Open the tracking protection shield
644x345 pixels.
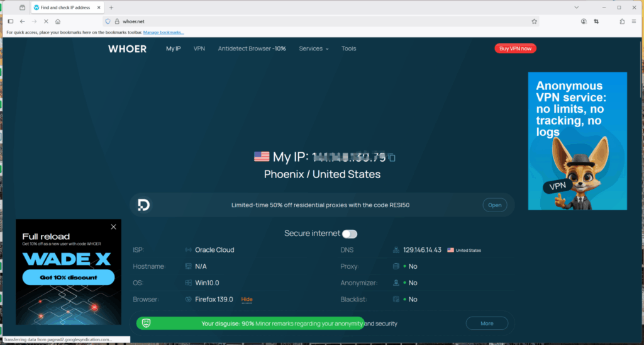(x=108, y=21)
